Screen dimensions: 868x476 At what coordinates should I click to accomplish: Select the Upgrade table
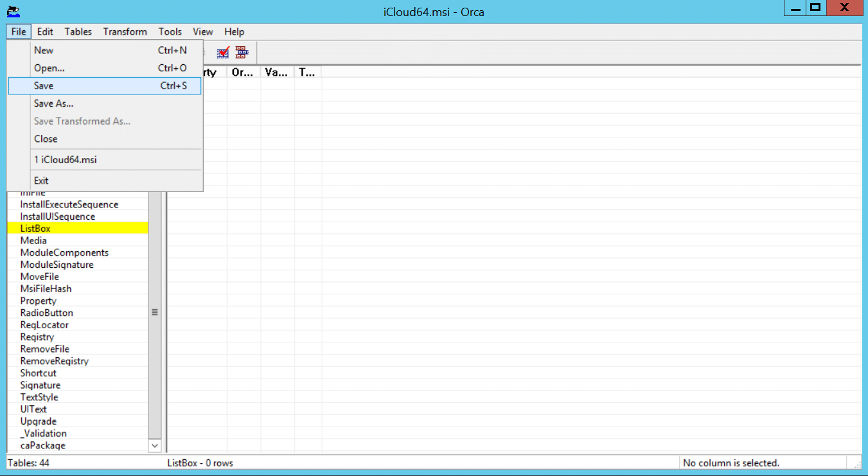77,421
